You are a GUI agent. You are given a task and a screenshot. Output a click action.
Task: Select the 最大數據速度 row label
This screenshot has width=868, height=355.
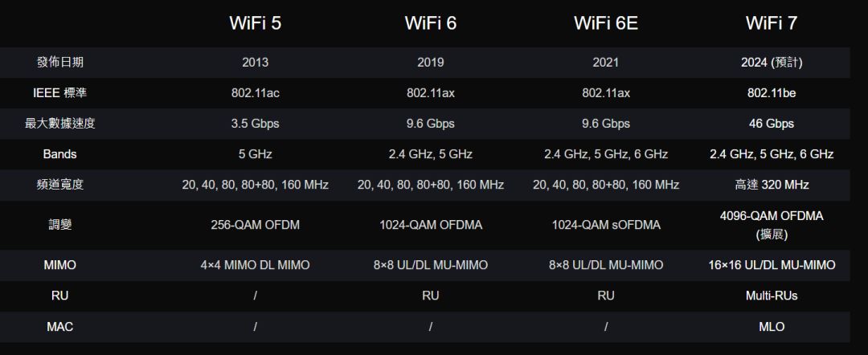click(x=60, y=124)
